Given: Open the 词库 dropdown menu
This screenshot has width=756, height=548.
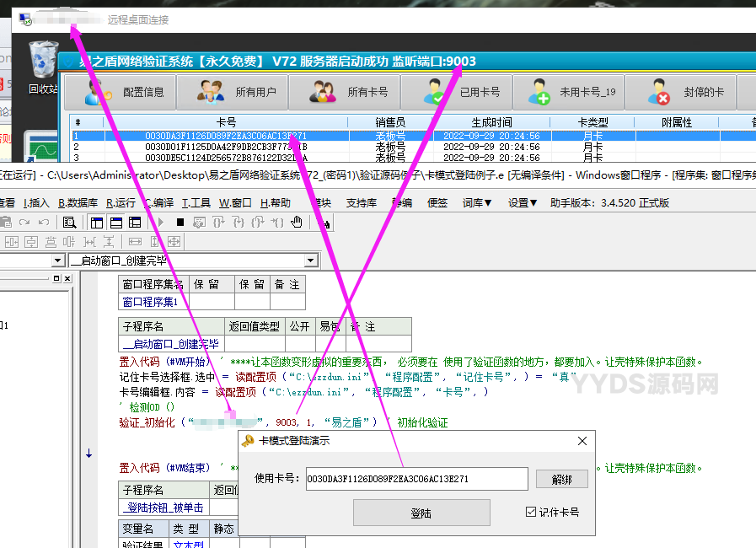Looking at the screenshot, I should pyautogui.click(x=477, y=202).
